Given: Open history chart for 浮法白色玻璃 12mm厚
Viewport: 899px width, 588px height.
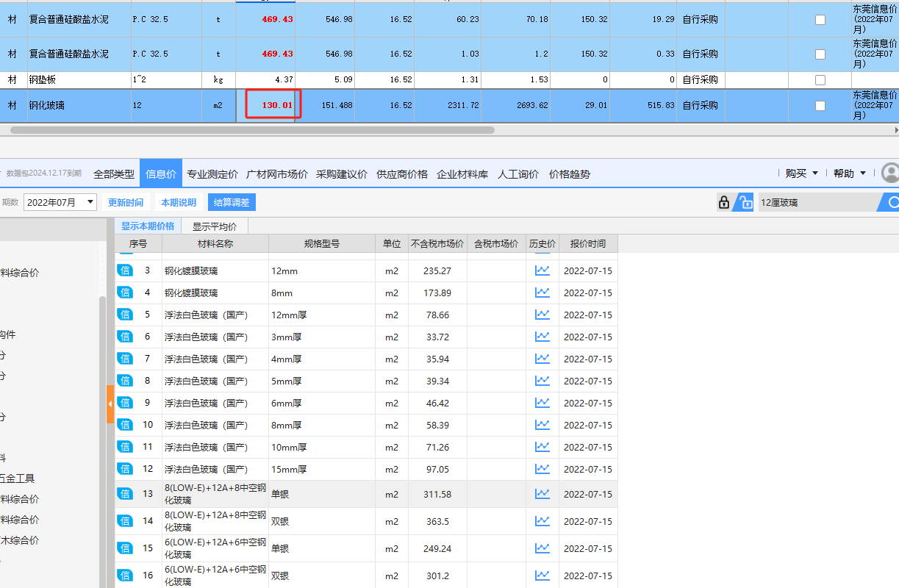Looking at the screenshot, I should (542, 315).
